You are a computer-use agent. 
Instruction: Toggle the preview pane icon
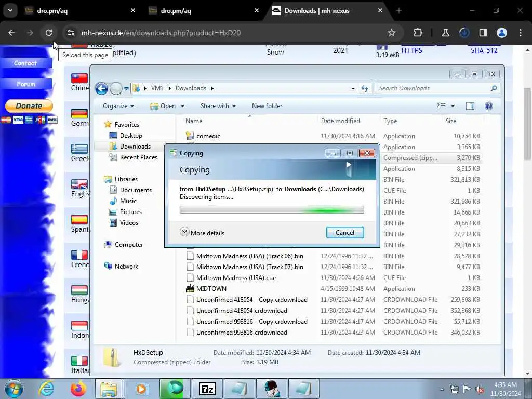(470, 106)
